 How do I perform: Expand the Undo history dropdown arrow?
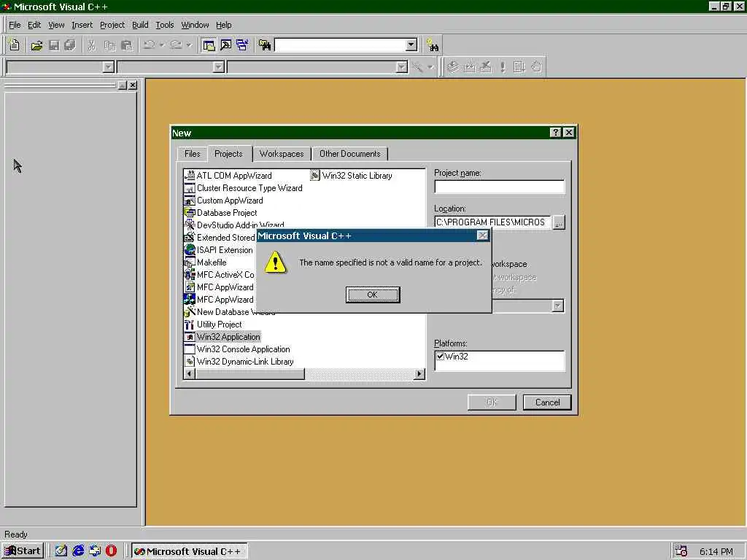(162, 45)
